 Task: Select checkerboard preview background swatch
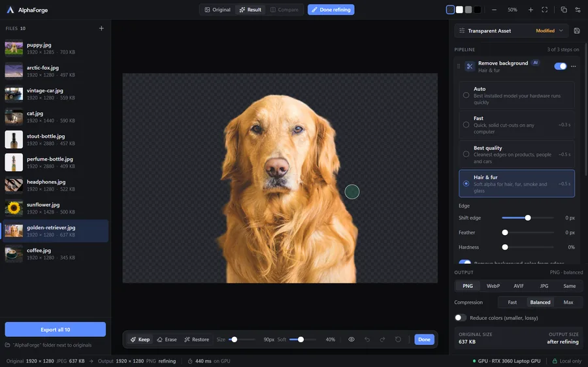(x=450, y=10)
